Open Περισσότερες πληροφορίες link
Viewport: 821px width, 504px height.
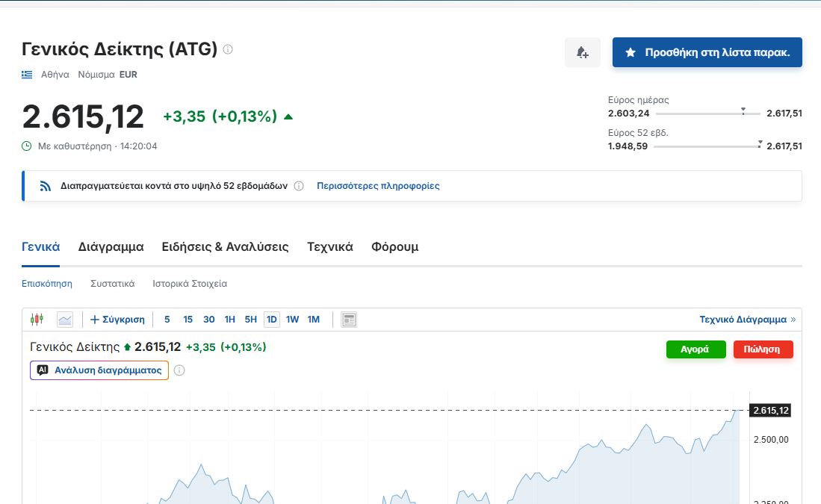pos(378,186)
